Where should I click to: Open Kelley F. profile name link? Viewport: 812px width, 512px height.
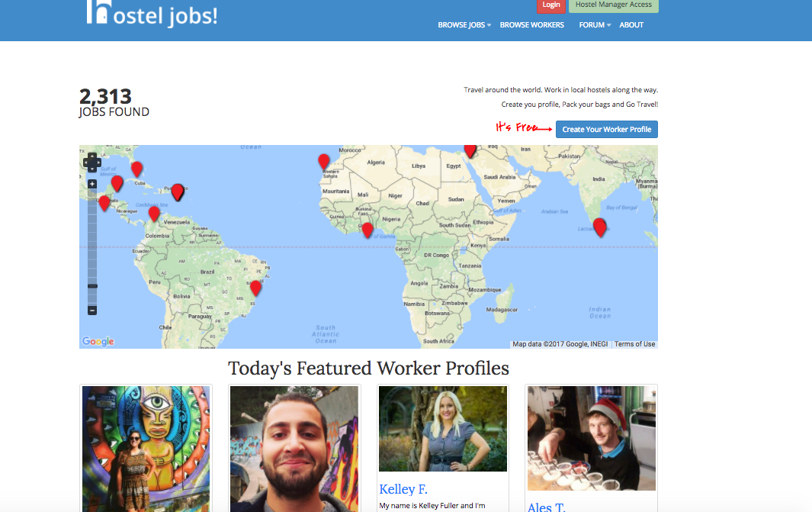(x=403, y=489)
